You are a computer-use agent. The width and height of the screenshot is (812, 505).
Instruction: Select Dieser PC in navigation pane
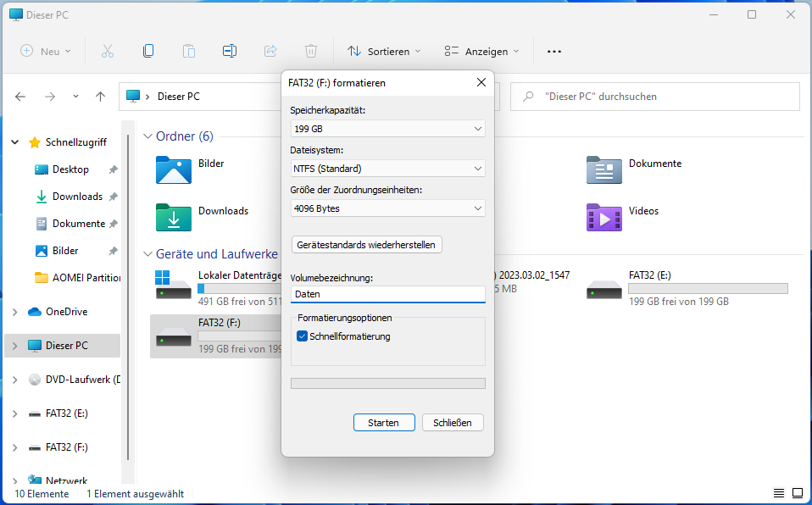tap(62, 346)
